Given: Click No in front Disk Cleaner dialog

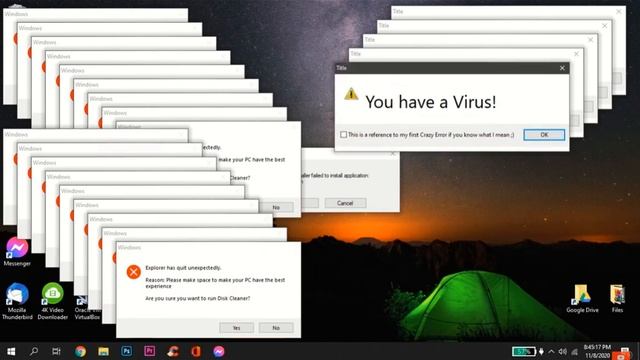Looking at the screenshot, I should pyautogui.click(x=276, y=328).
